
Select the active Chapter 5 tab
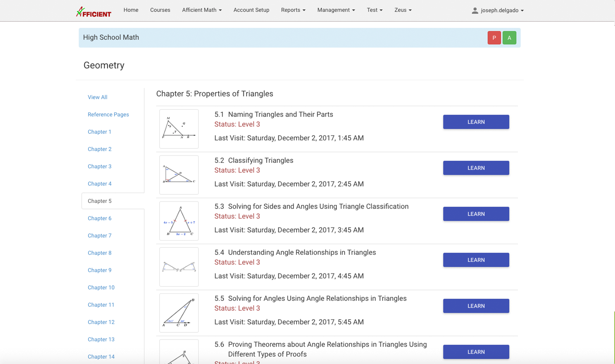113,201
